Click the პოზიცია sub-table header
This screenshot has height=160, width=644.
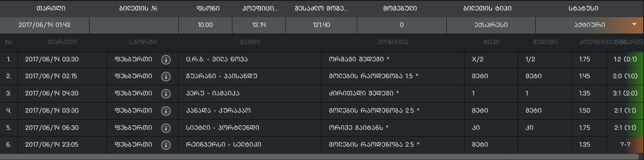click(392, 42)
